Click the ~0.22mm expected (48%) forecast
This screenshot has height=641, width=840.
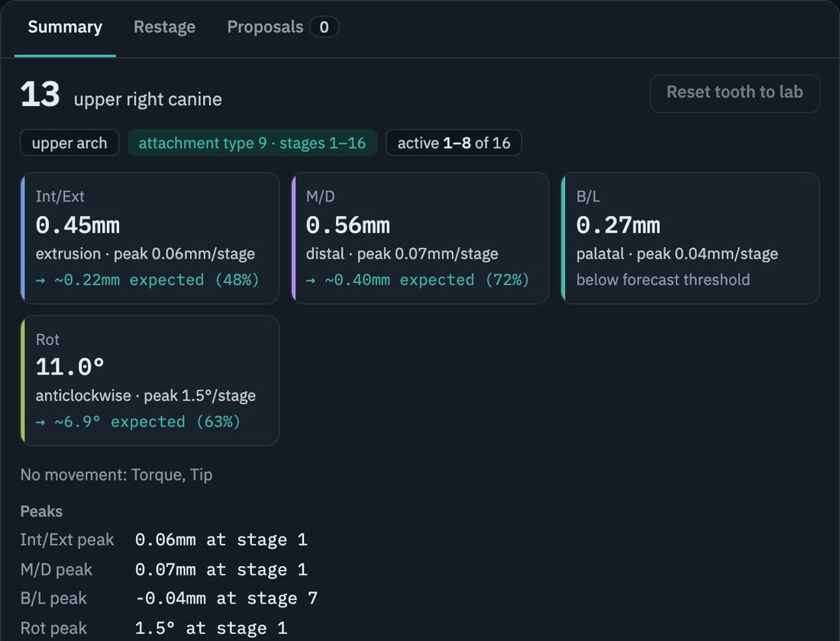[x=147, y=279]
